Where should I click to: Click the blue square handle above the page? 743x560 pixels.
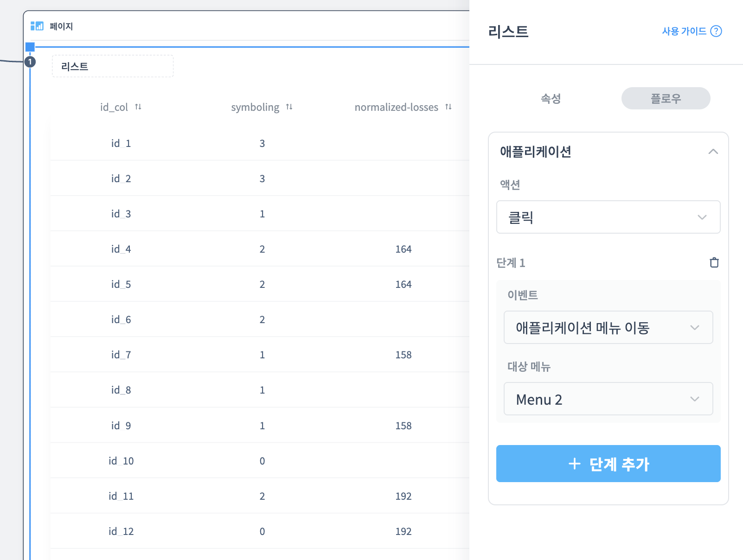(30, 46)
